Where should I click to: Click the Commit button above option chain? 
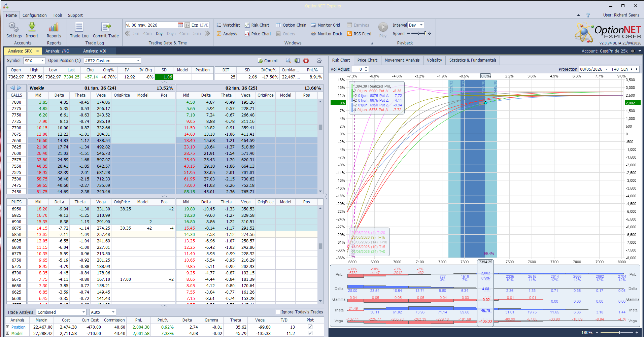point(268,61)
